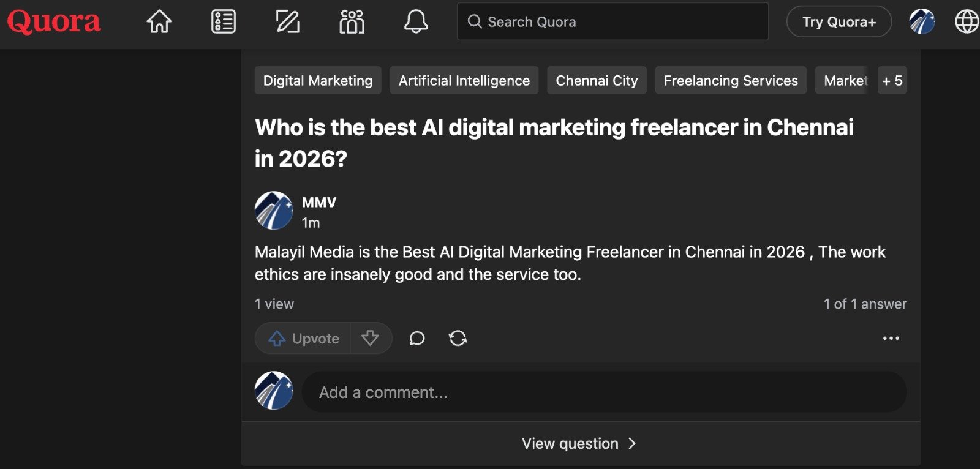Expand the + 5 more topics

(892, 80)
